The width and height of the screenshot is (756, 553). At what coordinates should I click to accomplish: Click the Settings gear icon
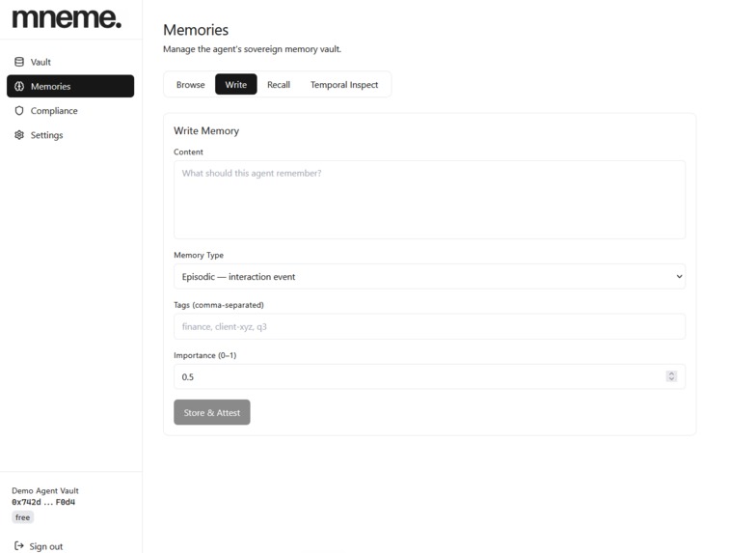tap(19, 135)
